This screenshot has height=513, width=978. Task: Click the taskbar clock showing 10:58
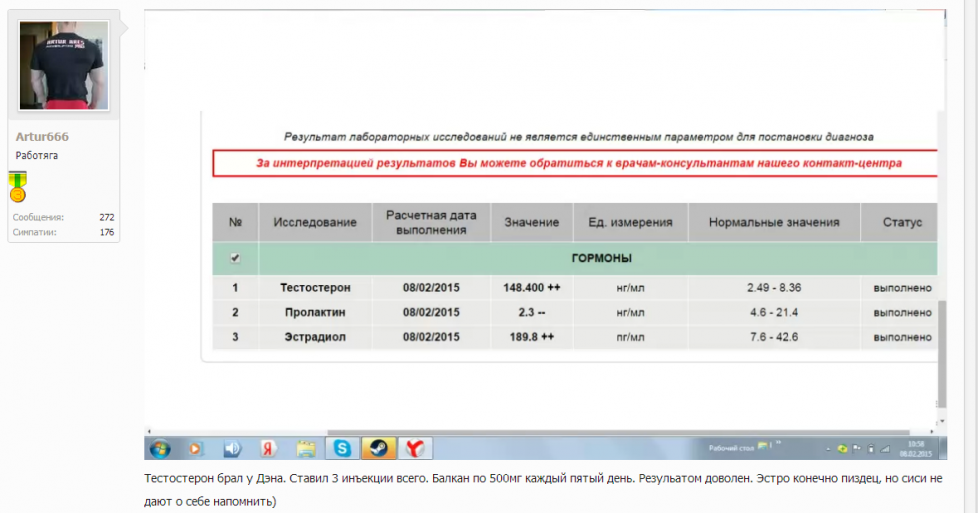click(914, 448)
